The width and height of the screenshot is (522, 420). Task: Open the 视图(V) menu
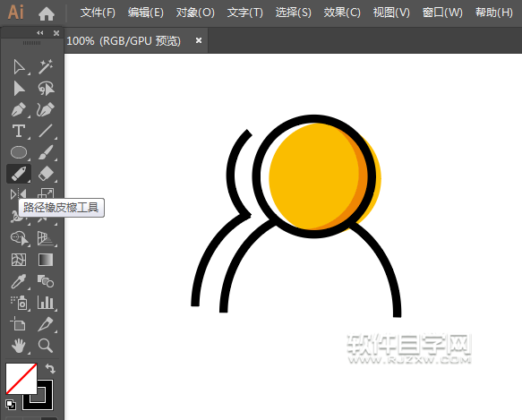[391, 13]
